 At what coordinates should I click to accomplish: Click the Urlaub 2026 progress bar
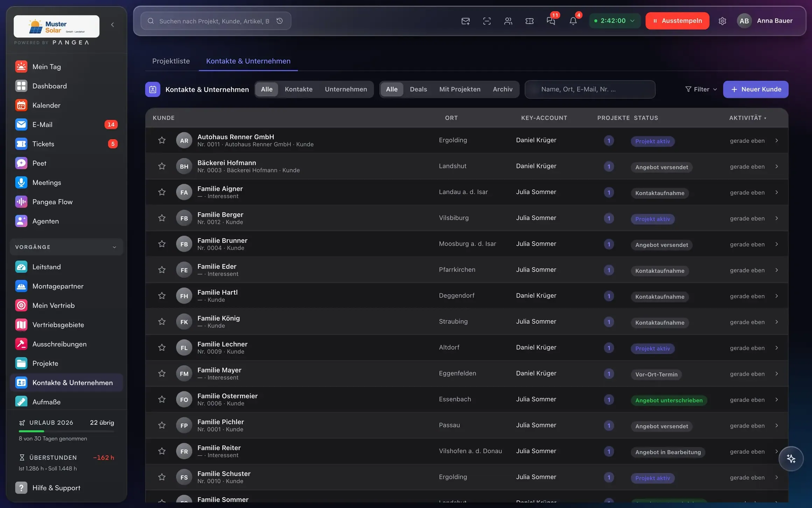[66, 431]
